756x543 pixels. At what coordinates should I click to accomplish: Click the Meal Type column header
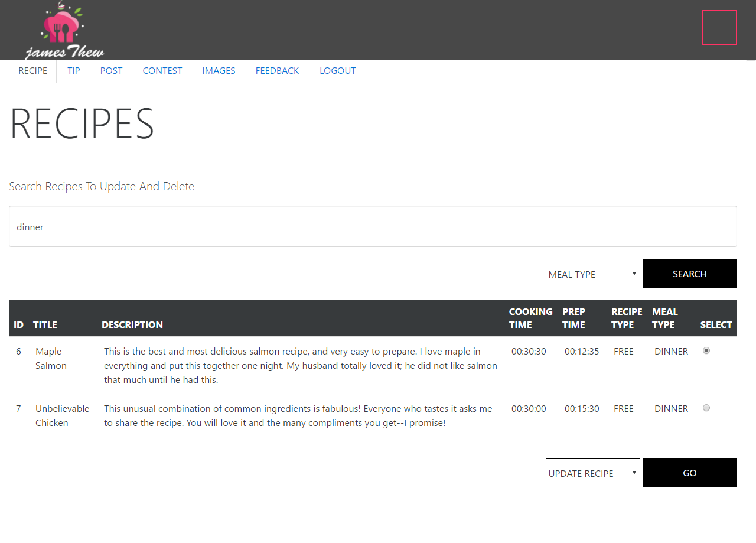click(664, 318)
